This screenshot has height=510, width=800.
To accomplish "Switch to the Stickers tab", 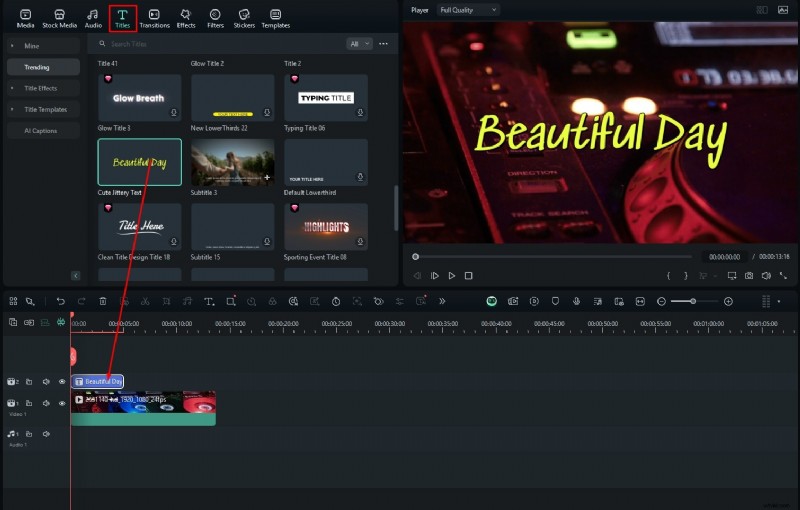I will pyautogui.click(x=244, y=18).
